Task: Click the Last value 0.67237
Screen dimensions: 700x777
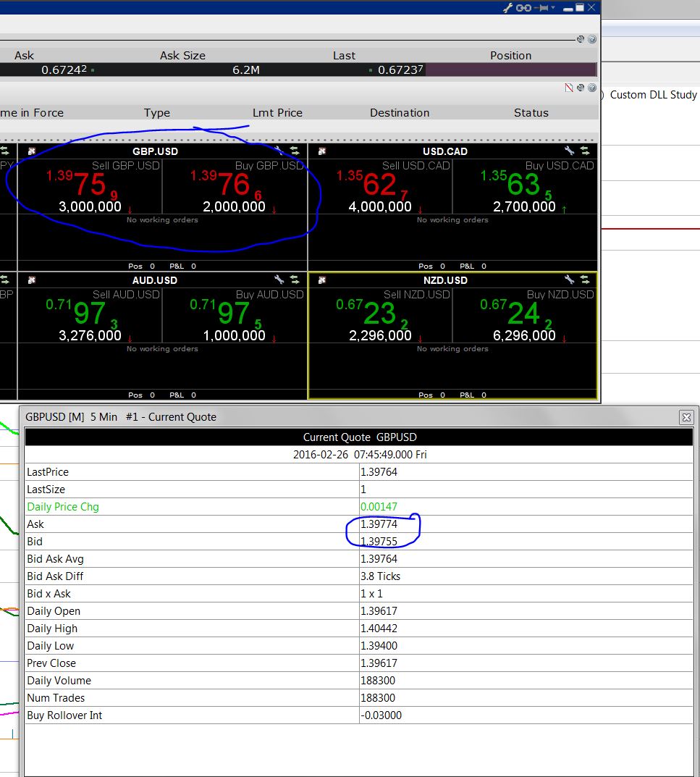Action: (401, 70)
